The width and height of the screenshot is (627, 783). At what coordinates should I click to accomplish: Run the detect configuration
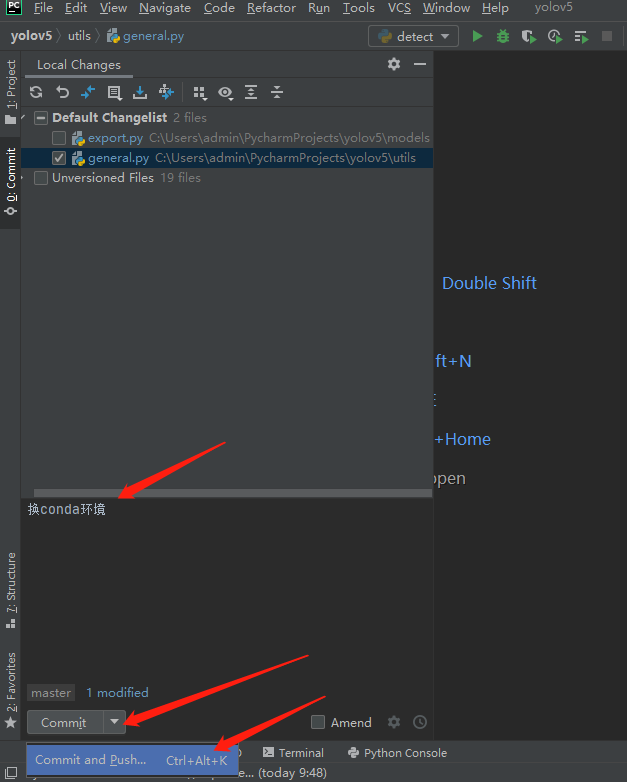click(477, 36)
